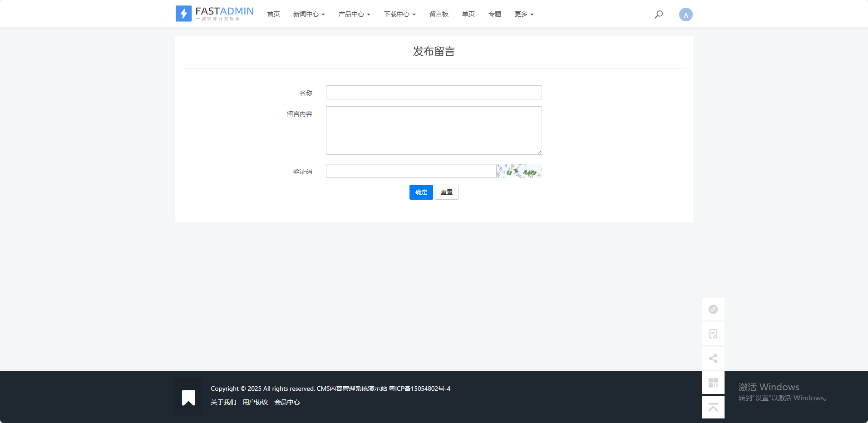The width and height of the screenshot is (868, 423).
Task: Go to the 首页 menu item
Action: click(273, 15)
